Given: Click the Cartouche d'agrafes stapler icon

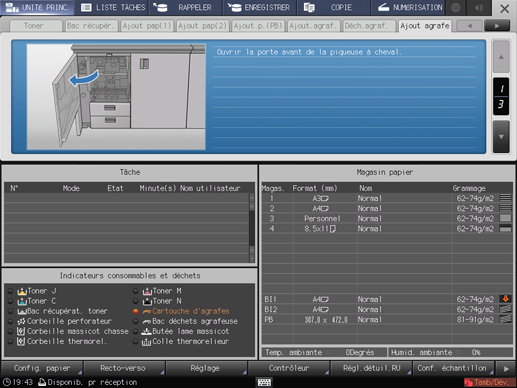Looking at the screenshot, I should pos(147,312).
